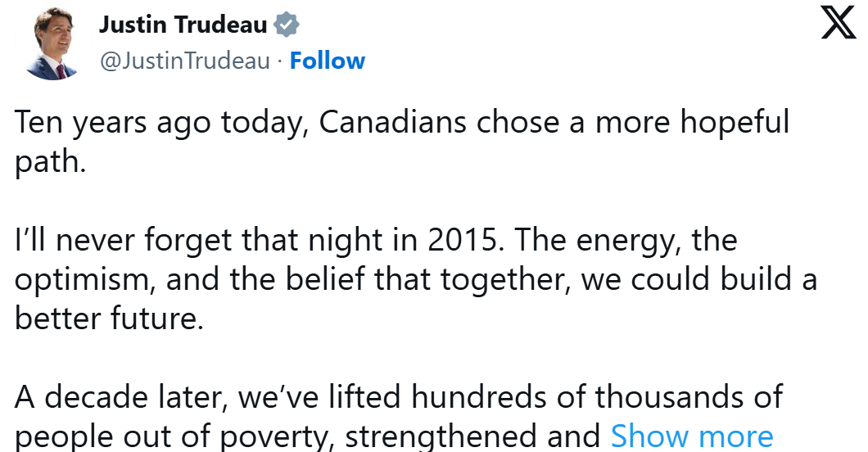This screenshot has width=868, height=452.
Task: Click the X logo icon
Action: (838, 25)
